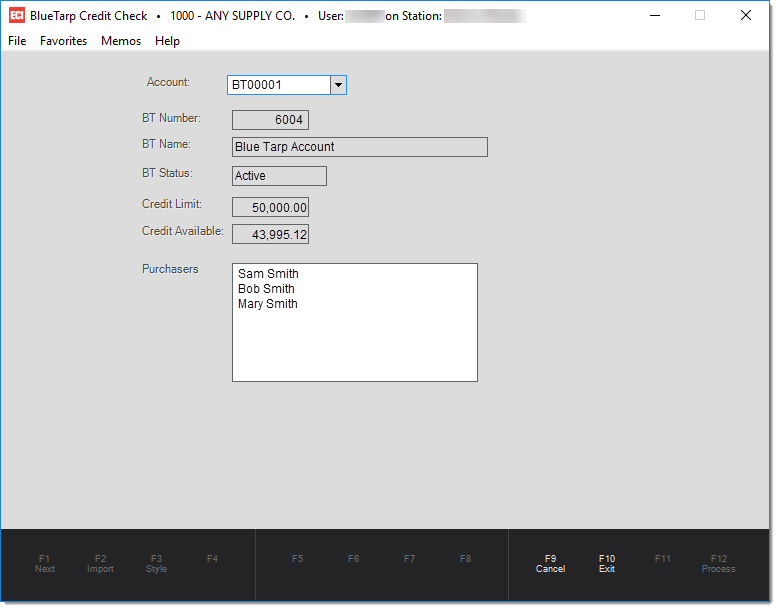The height and width of the screenshot is (609, 777).
Task: Click the BT Name label
Action: pos(166,144)
